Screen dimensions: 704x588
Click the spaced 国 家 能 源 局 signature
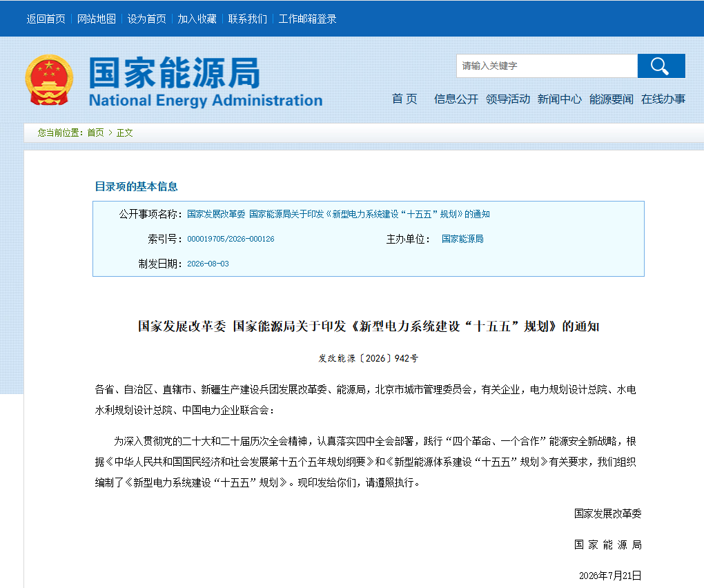tap(607, 545)
